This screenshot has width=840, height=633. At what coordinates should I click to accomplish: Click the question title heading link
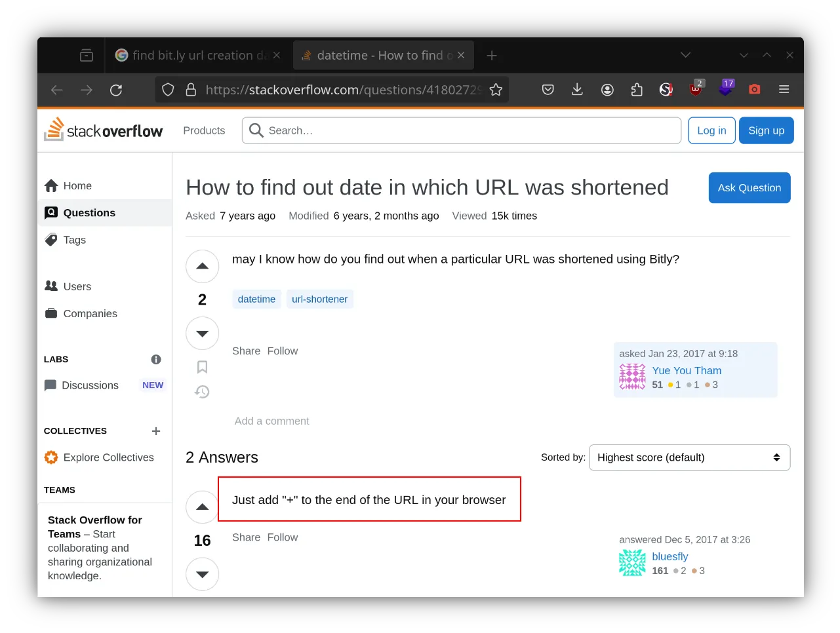pyautogui.click(x=427, y=187)
